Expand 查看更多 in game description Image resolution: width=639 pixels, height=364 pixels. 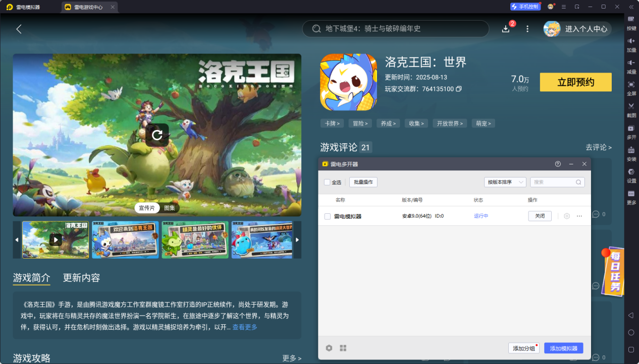[x=245, y=327]
